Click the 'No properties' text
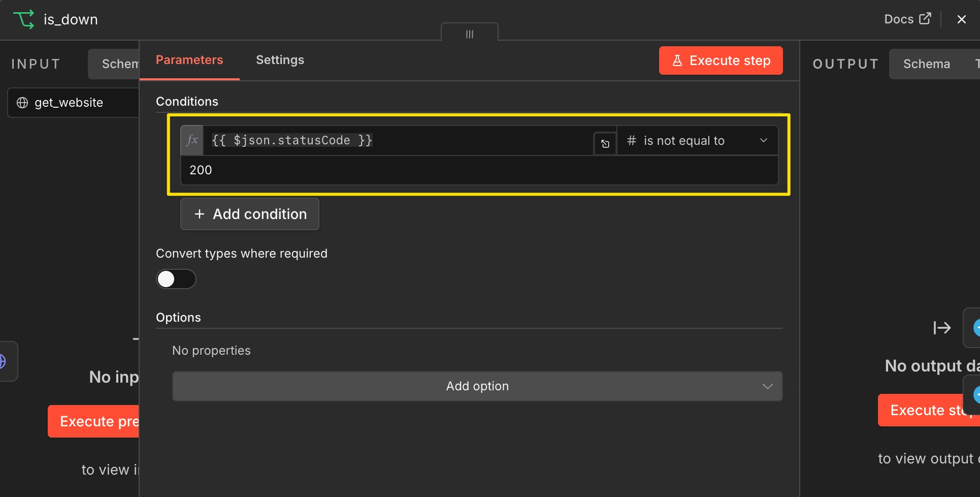The width and height of the screenshot is (980, 497). (211, 351)
